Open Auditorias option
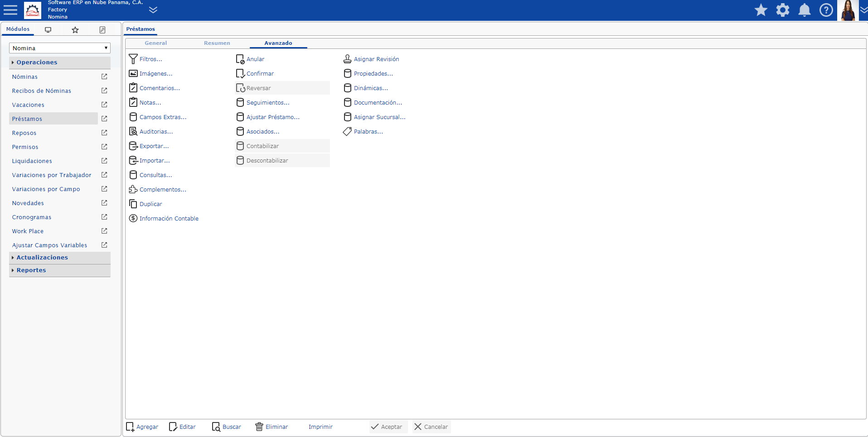The image size is (868, 437). pyautogui.click(x=151, y=131)
